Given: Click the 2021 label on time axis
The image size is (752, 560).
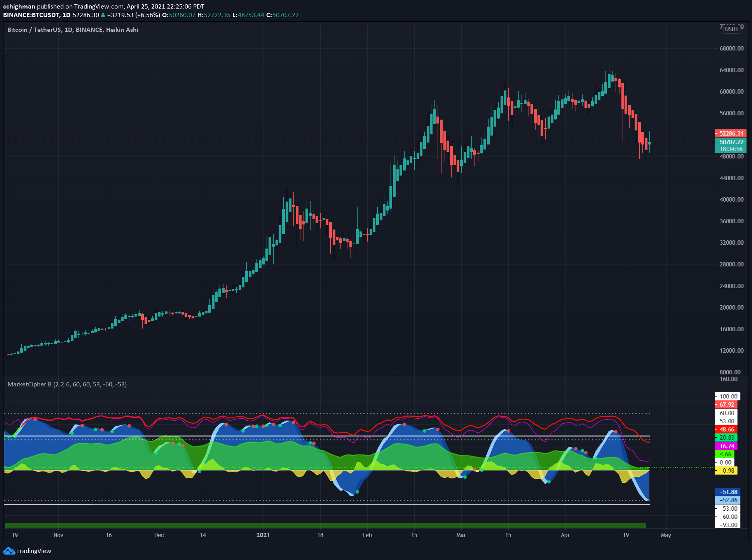Looking at the screenshot, I should pos(263,535).
